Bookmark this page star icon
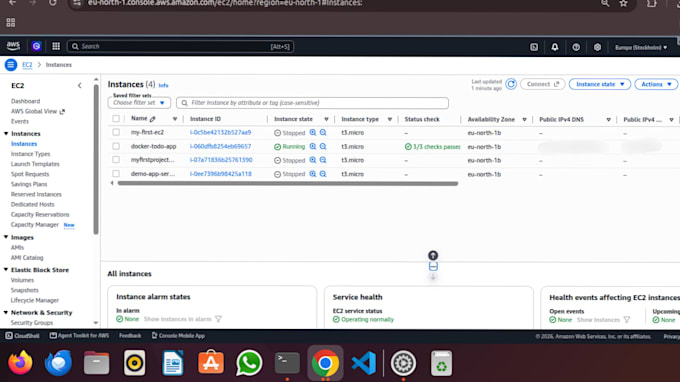Image resolution: width=680 pixels, height=382 pixels. [x=623, y=3]
